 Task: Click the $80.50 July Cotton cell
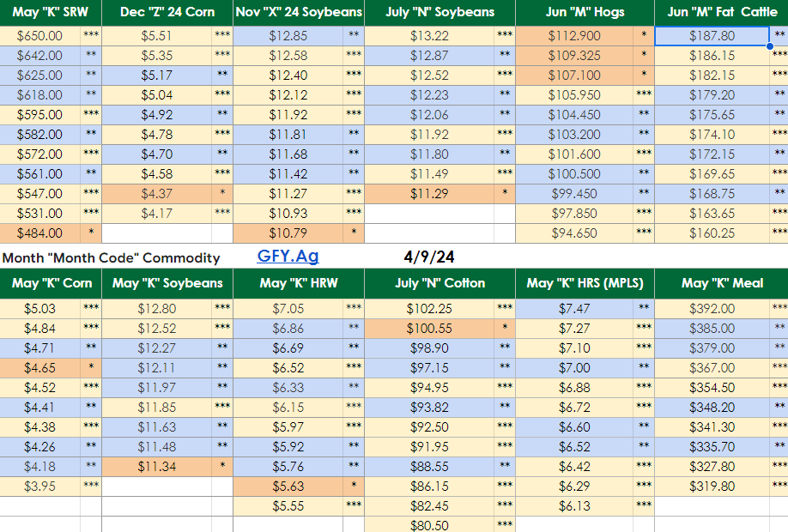428,525
